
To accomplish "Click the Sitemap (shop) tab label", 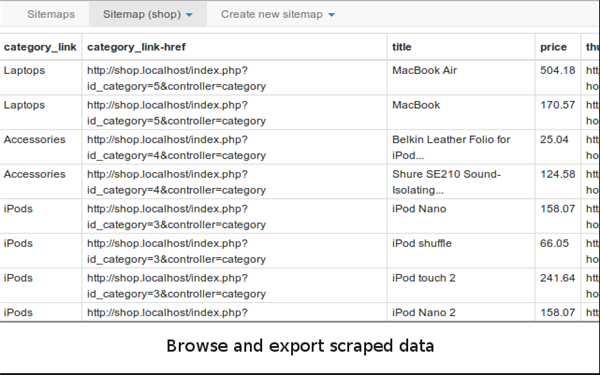I will (142, 14).
